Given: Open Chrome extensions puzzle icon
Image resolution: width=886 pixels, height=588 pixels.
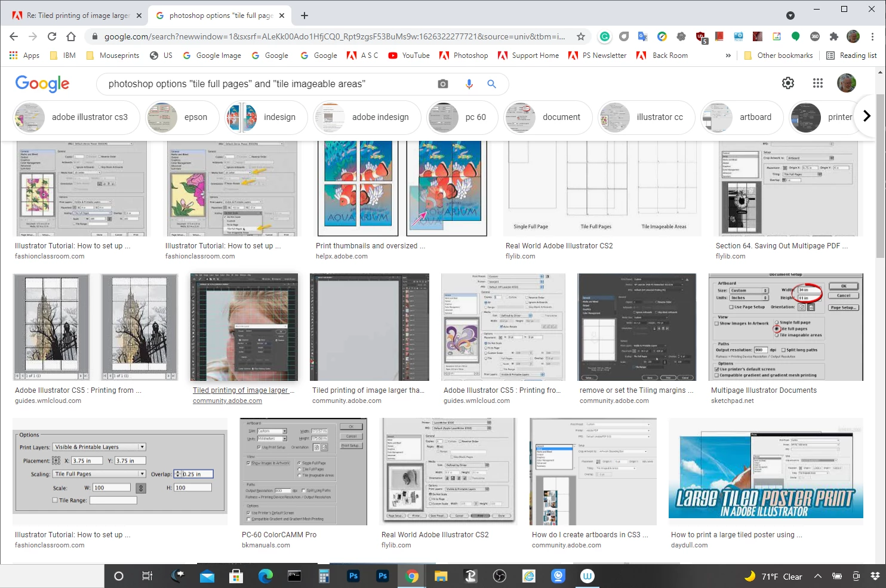Looking at the screenshot, I should 833,36.
